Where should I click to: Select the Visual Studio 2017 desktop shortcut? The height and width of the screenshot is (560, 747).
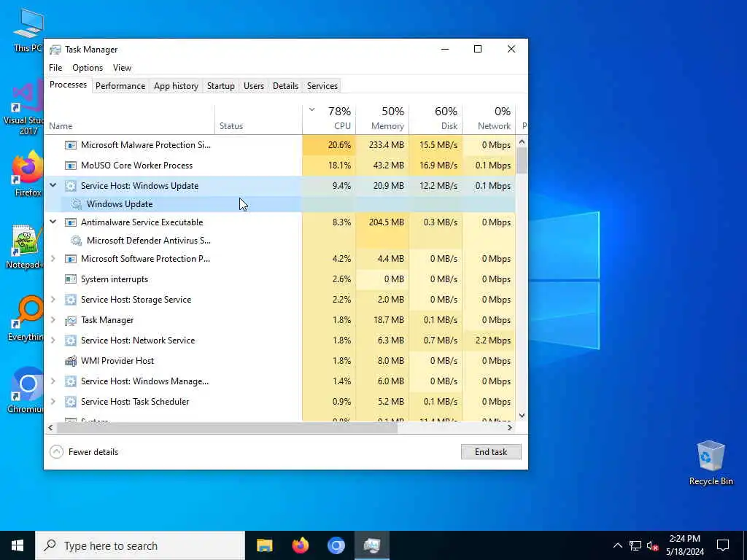pyautogui.click(x=23, y=108)
